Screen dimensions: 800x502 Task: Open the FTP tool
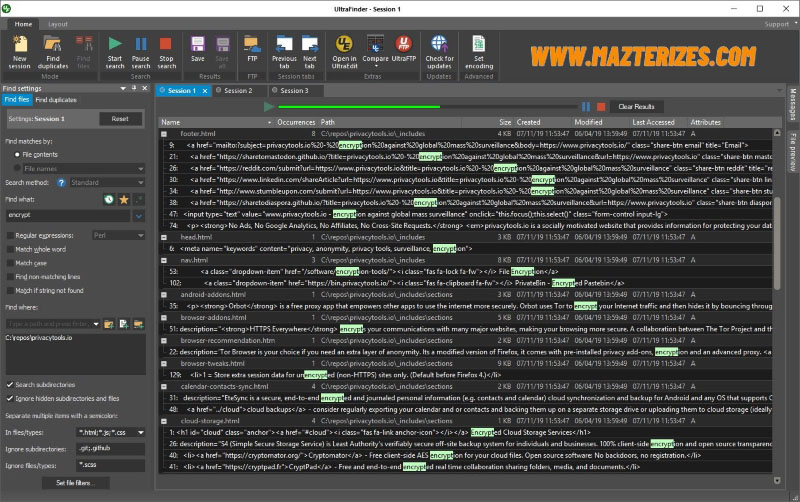252,49
